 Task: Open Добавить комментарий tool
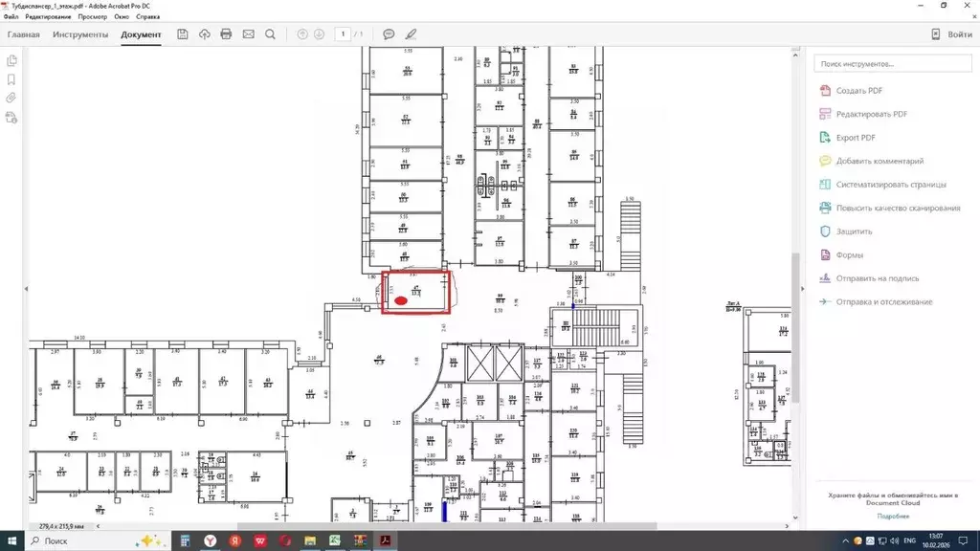coord(871,161)
